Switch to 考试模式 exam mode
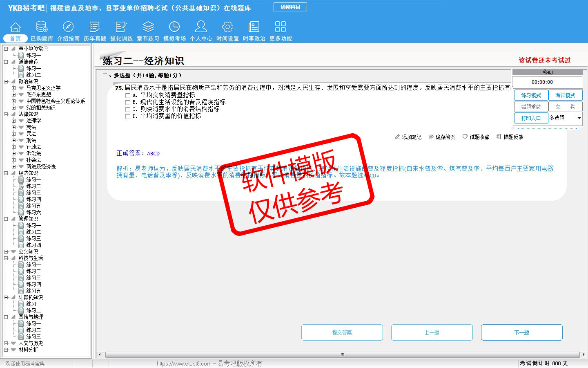Viewport: 588px width, 368px height. tap(565, 95)
